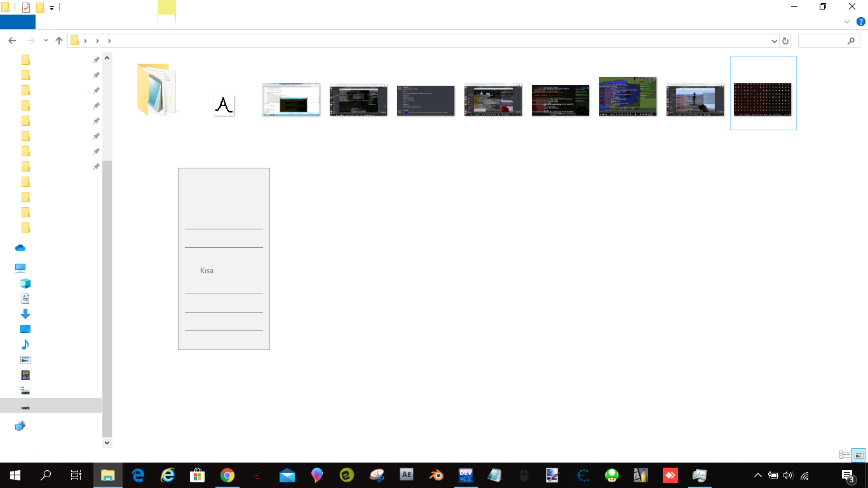
Task: Open Task View on the taskbar
Action: (x=76, y=475)
